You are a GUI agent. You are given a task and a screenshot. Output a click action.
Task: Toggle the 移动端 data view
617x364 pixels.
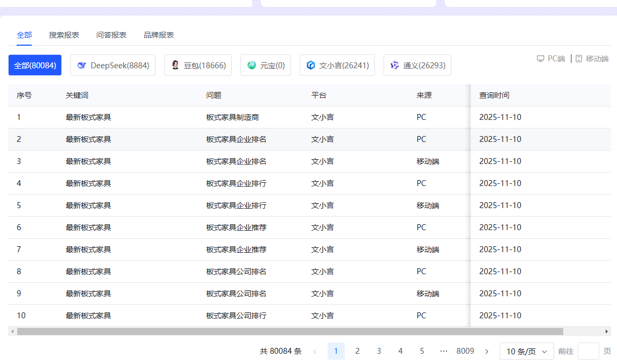[591, 59]
